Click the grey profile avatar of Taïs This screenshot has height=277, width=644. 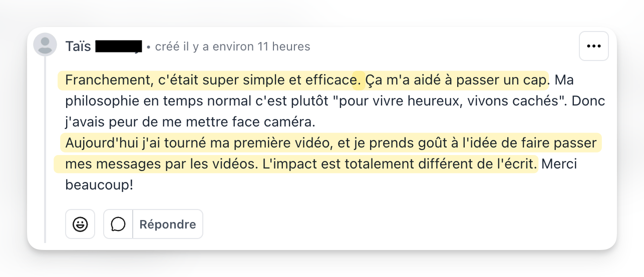pyautogui.click(x=45, y=44)
